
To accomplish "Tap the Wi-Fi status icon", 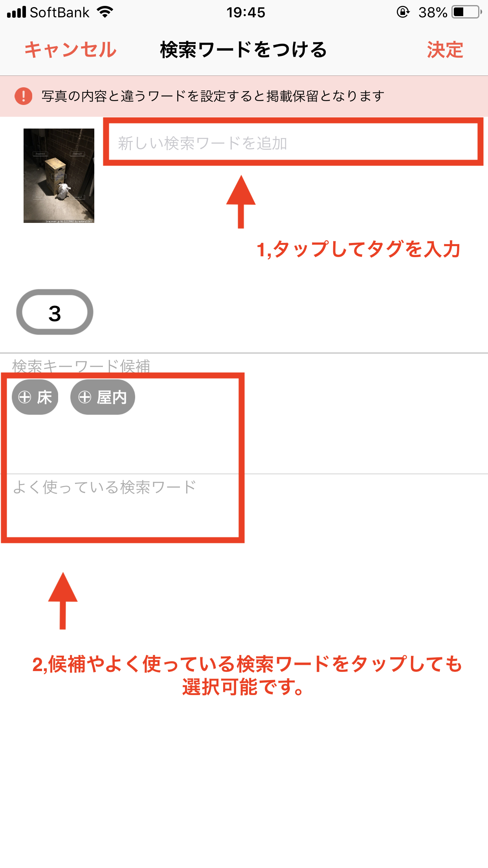I will point(105,12).
